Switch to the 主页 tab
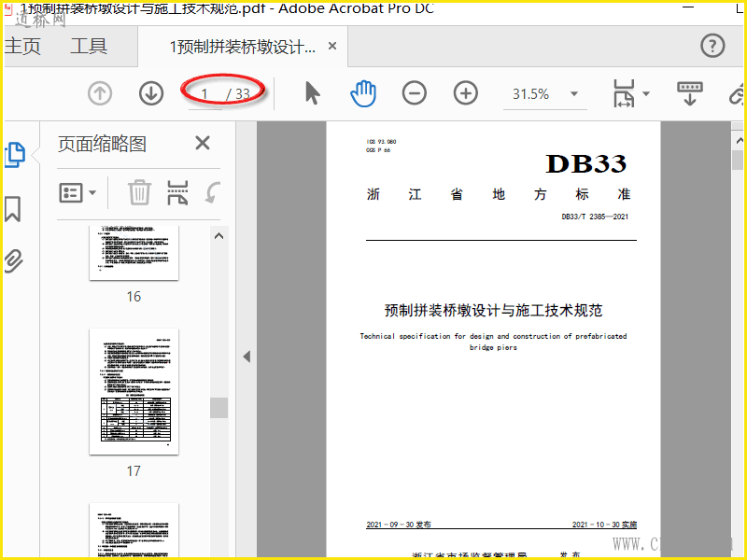 22,46
